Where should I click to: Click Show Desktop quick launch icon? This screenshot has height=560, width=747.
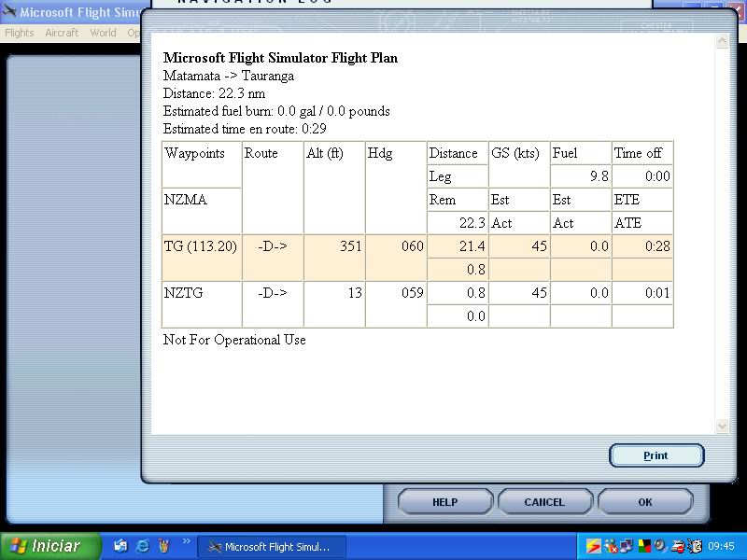[121, 546]
